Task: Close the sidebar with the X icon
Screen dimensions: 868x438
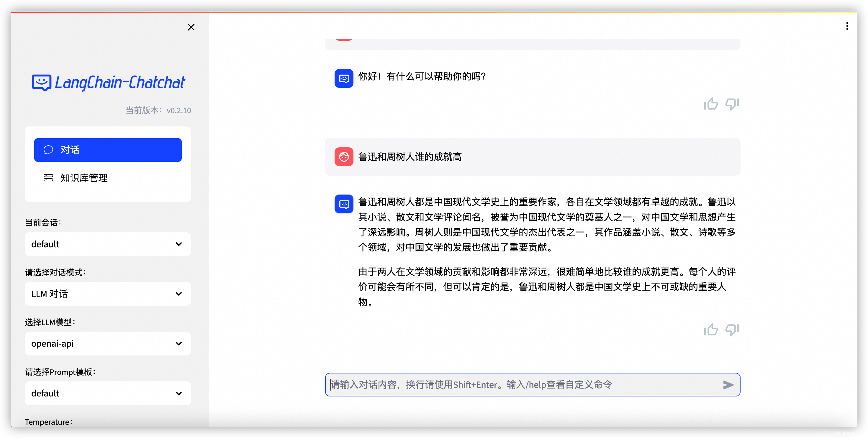Action: 191,27
